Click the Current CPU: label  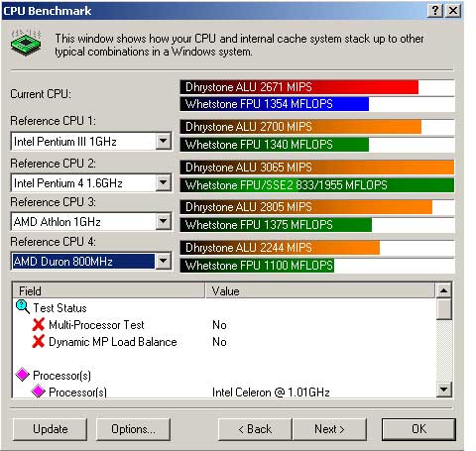pos(41,94)
